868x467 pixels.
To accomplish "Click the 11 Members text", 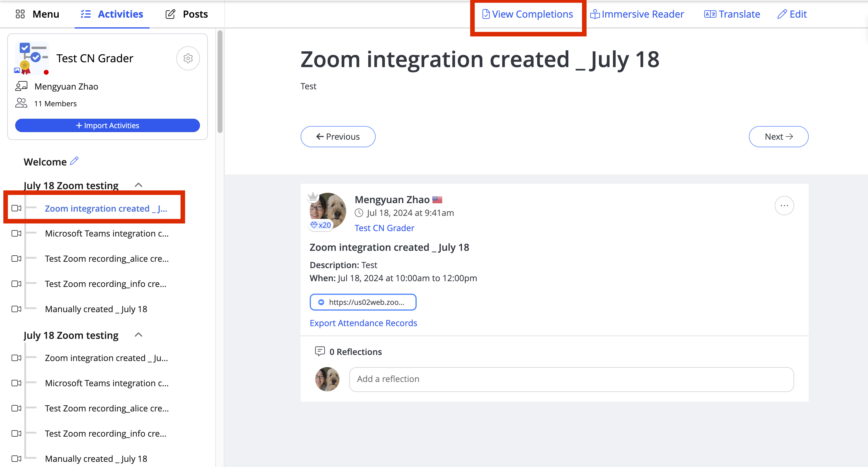I will tap(55, 104).
